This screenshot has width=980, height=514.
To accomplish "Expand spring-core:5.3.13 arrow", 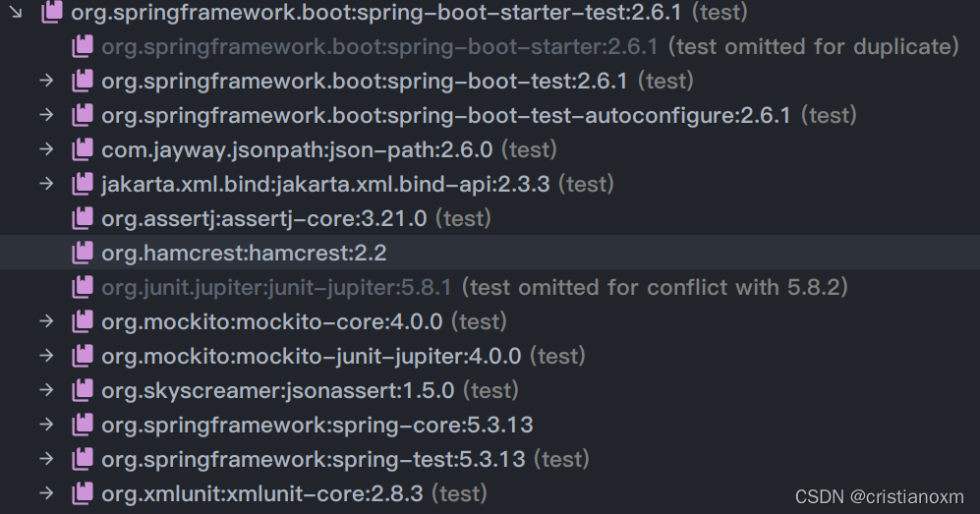I will click(47, 424).
